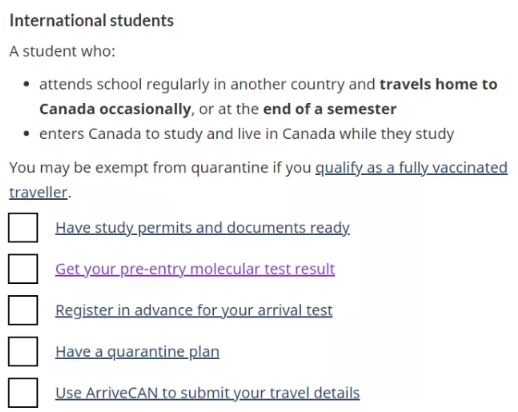
Task: Follow 'Get your pre-entry molecular test result' link
Action: click(x=195, y=269)
